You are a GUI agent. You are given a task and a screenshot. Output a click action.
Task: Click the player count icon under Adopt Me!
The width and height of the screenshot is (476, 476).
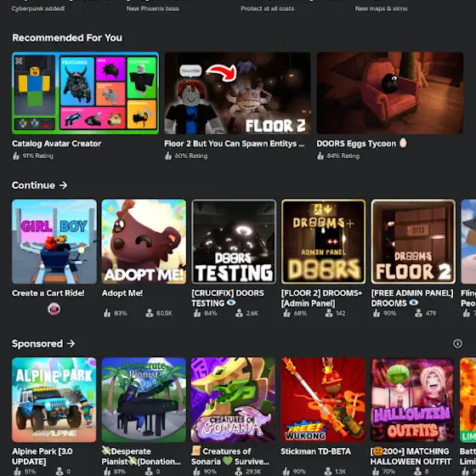point(149,313)
